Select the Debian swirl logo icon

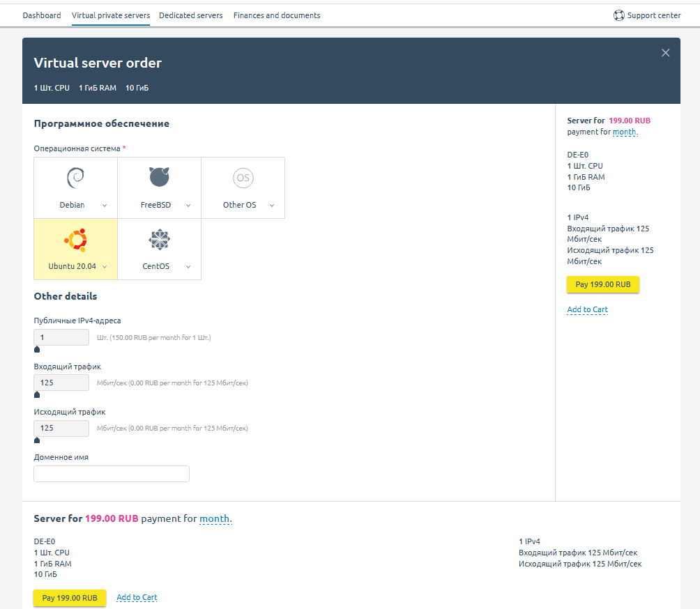[x=75, y=178]
